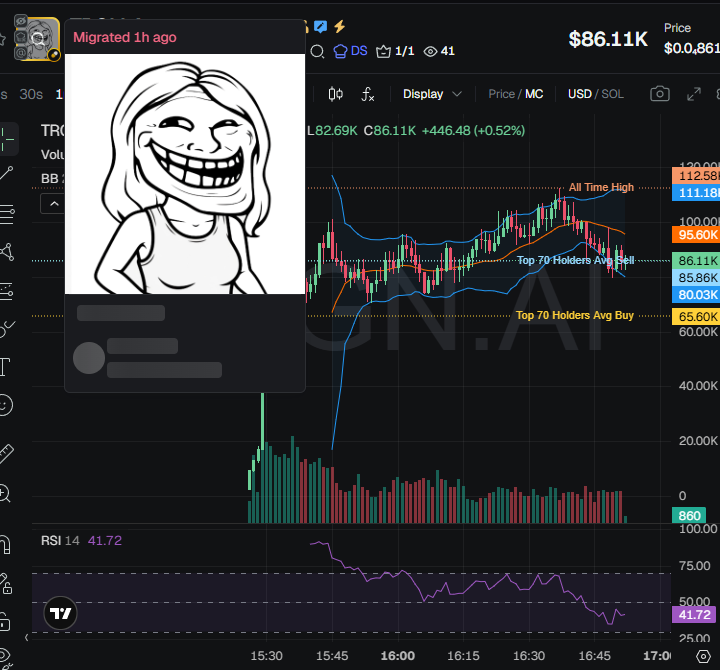Select the 30s timeframe
The width and height of the screenshot is (720, 670).
31,95
